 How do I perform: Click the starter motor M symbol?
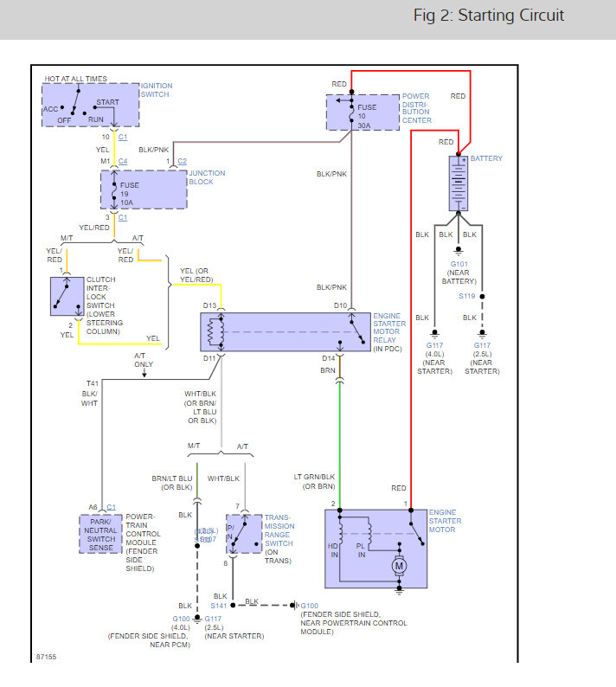tap(399, 566)
